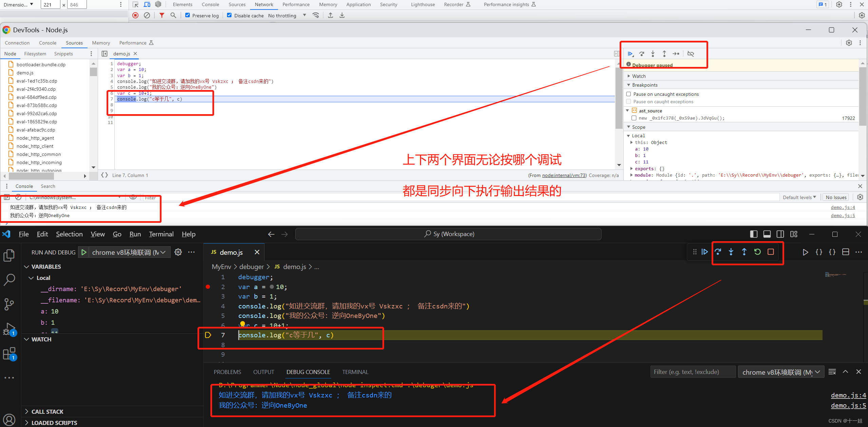868x427 pixels.
Task: Click the red record network log icon
Action: [135, 15]
